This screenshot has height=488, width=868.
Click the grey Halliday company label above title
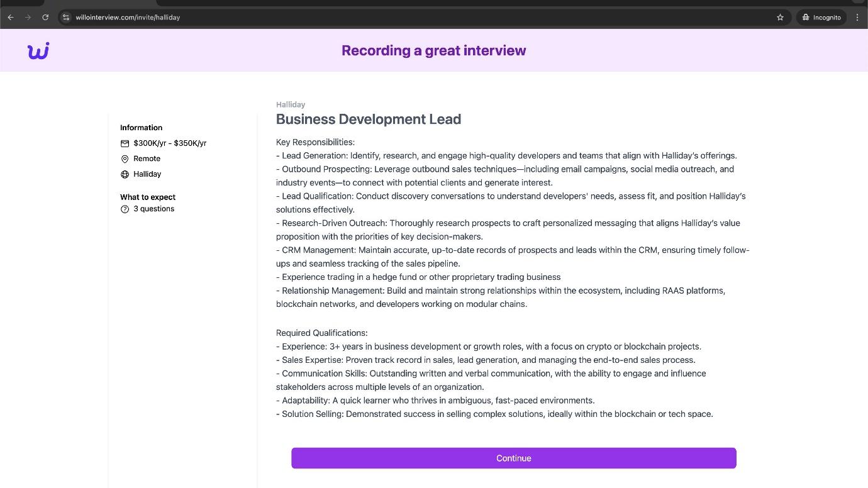click(x=291, y=104)
